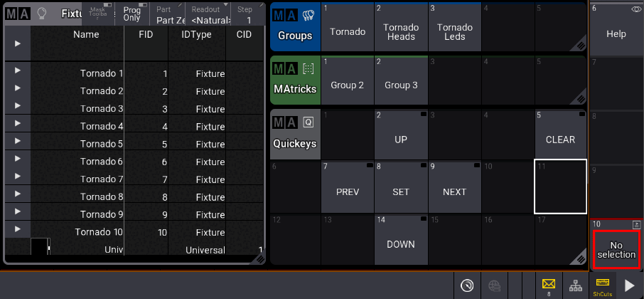This screenshot has width=644, height=299.
Task: Toggle the Mask Toolbar button
Action: point(97,14)
